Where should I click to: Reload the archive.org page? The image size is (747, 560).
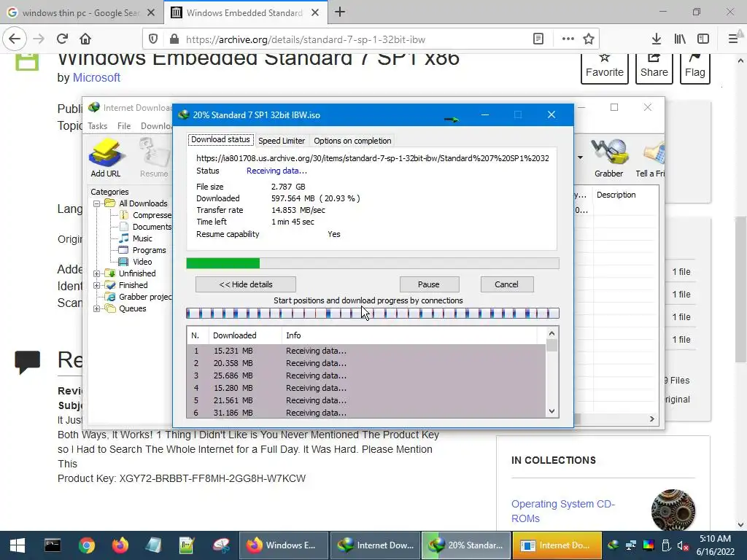pos(62,39)
